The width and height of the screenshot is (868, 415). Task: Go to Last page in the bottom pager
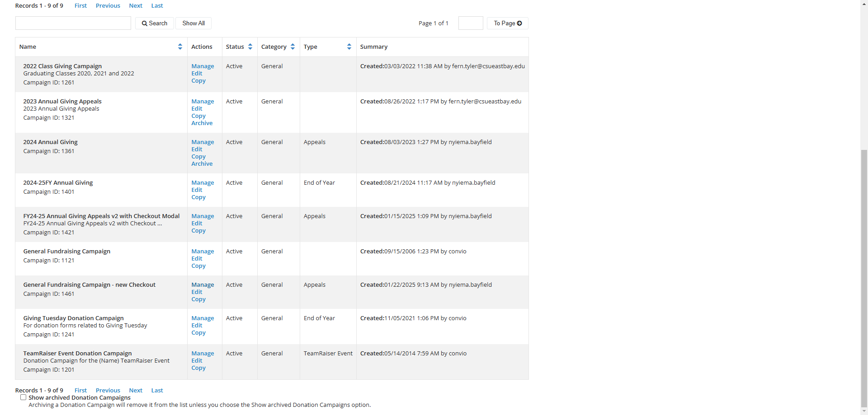pyautogui.click(x=157, y=390)
